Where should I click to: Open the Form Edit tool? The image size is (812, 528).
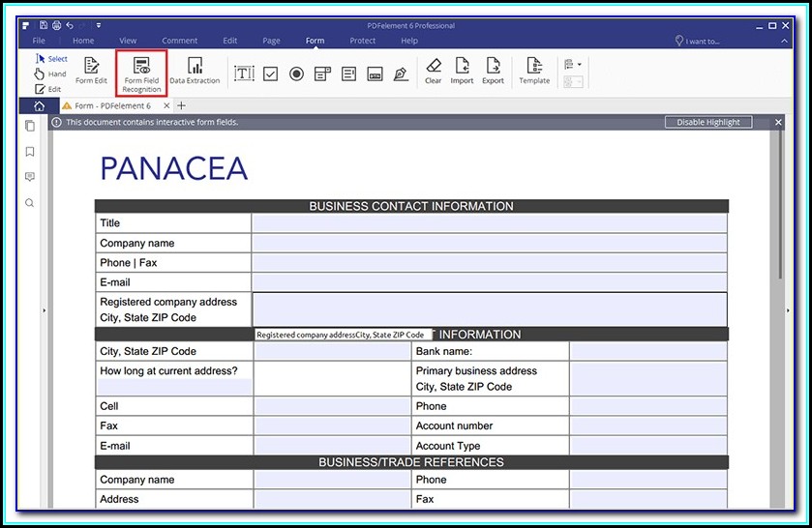pos(91,71)
